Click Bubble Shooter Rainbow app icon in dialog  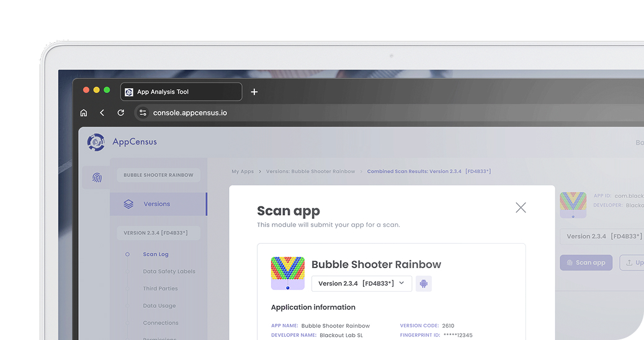tap(287, 273)
